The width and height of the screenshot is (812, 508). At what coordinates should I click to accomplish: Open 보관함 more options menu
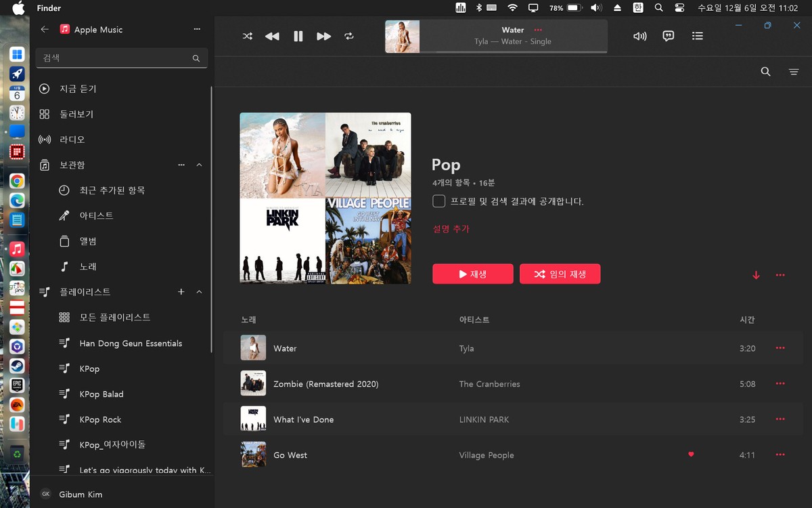[x=181, y=165]
